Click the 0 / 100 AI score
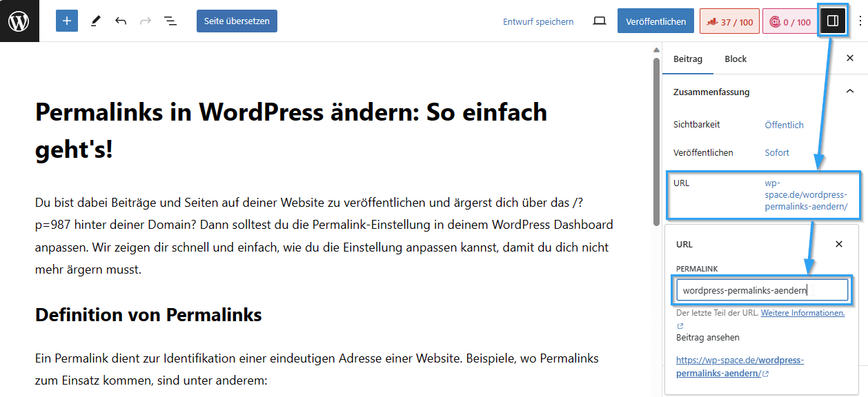 790,21
